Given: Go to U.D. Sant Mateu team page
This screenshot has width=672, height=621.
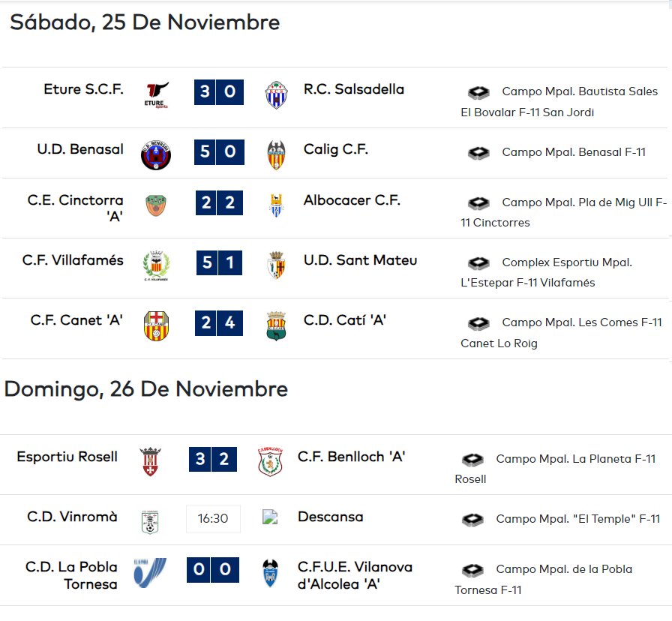Looking at the screenshot, I should coord(360,260).
